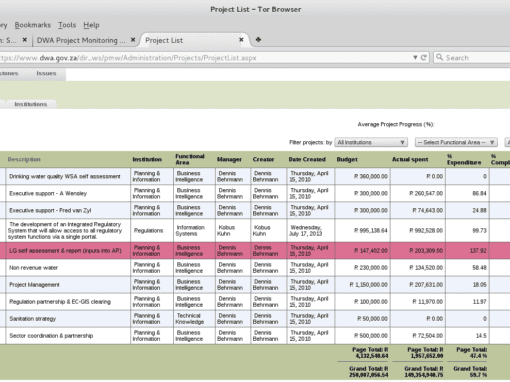
Task: Sort by % Expenditure column header
Action: pyautogui.click(x=464, y=159)
